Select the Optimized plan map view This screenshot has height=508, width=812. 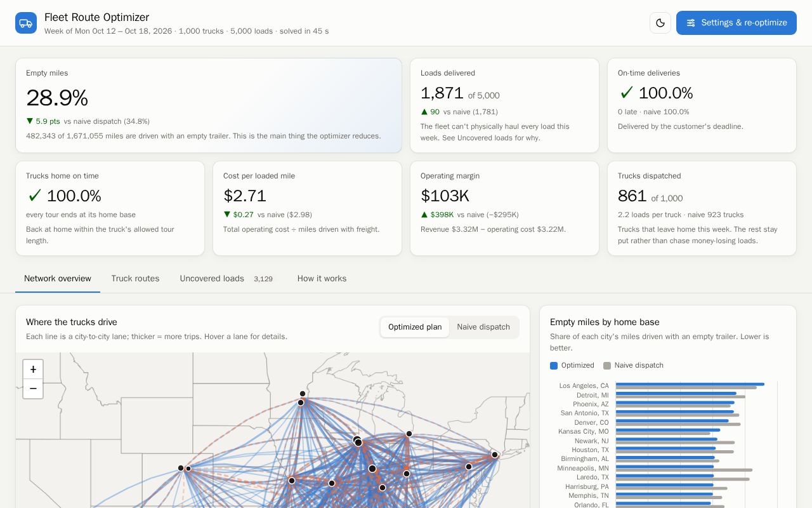click(x=415, y=327)
